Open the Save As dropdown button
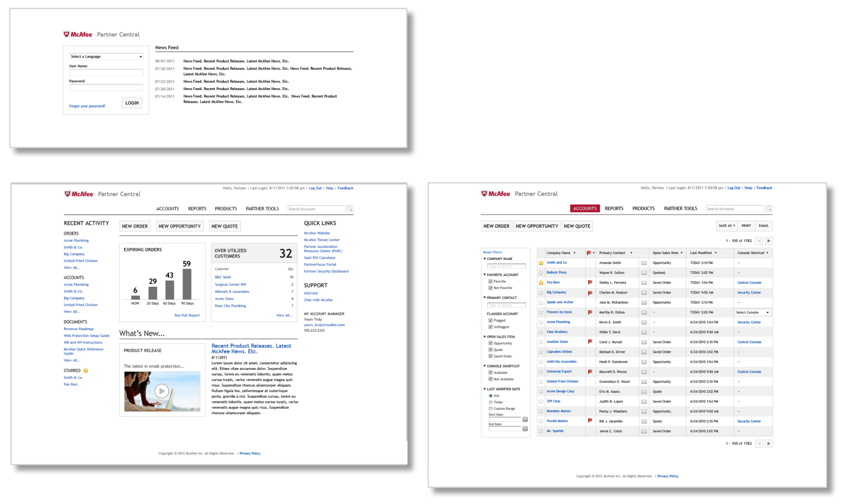Screen dimensions: 848x504 [x=726, y=226]
